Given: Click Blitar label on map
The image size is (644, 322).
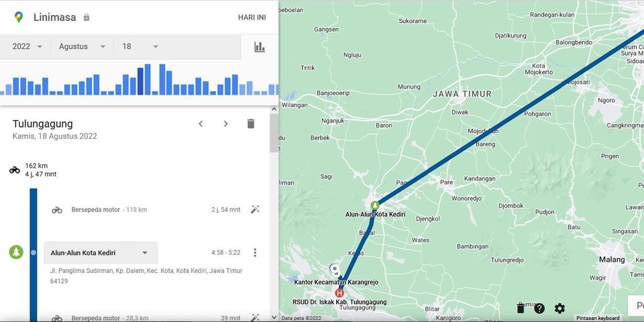Looking at the screenshot, I should click(432, 309).
